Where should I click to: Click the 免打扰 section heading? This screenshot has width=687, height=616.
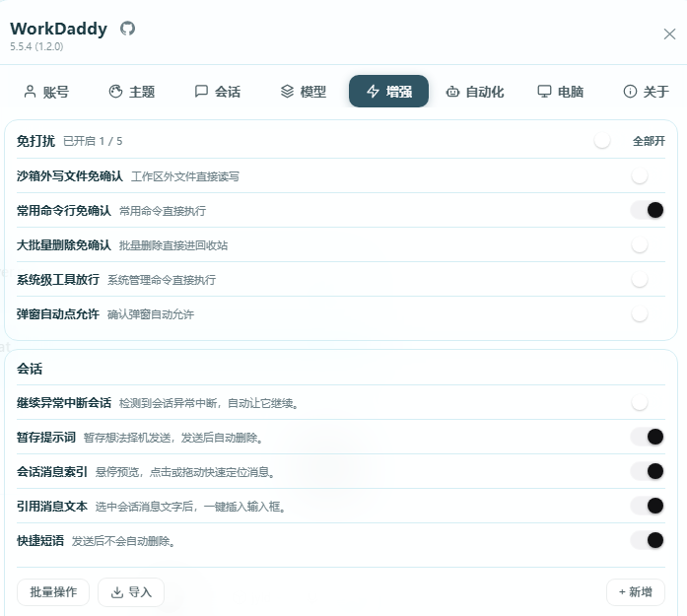[35, 141]
